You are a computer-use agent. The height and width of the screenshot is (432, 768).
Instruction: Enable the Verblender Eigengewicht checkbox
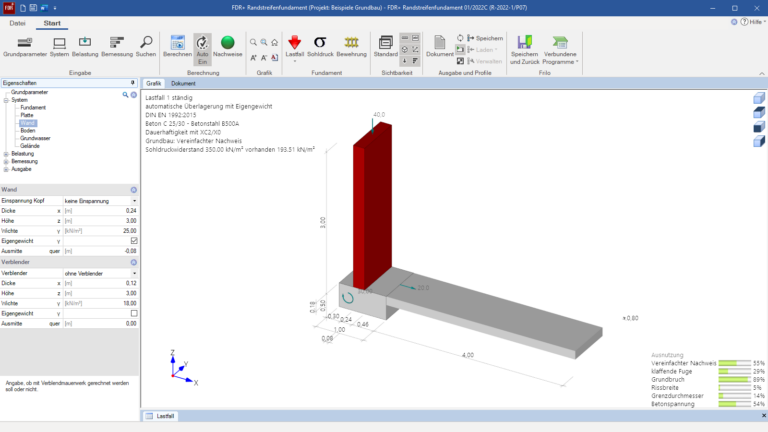click(134, 313)
